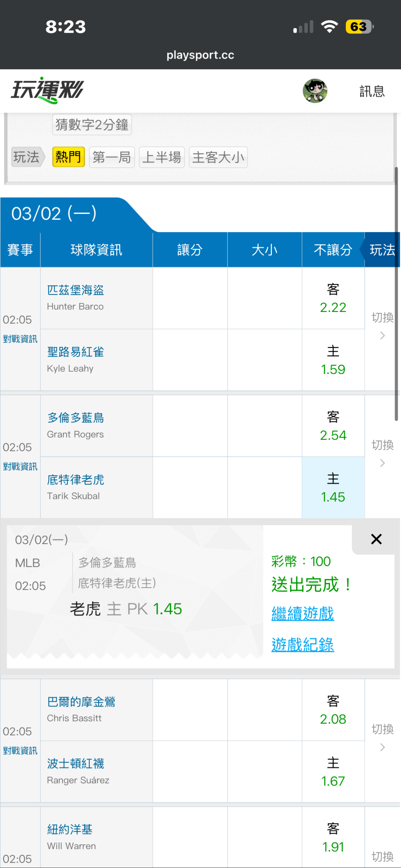Screen dimensions: 401x868
Task: Toggle Pirates away odds 2.22
Action: point(333,298)
